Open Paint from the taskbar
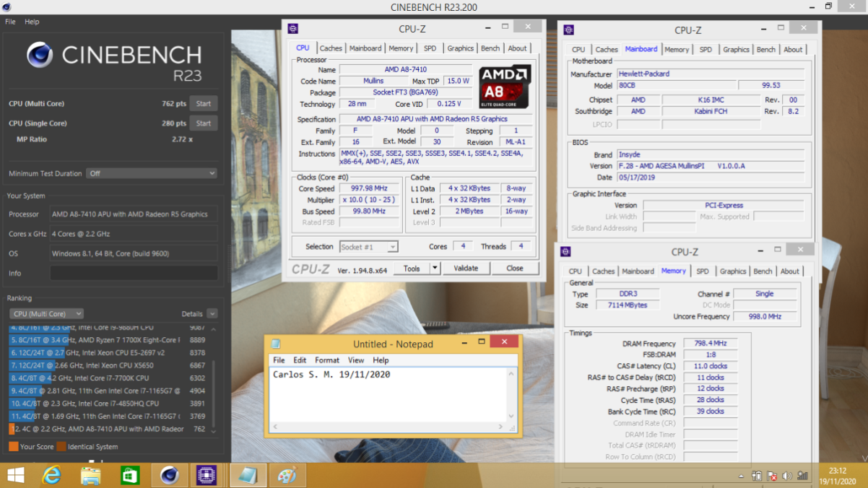This screenshot has width=868, height=488. (x=287, y=476)
